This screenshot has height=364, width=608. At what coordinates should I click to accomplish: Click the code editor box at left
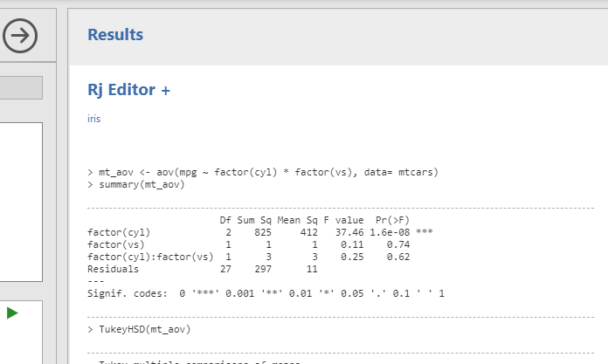pyautogui.click(x=21, y=202)
